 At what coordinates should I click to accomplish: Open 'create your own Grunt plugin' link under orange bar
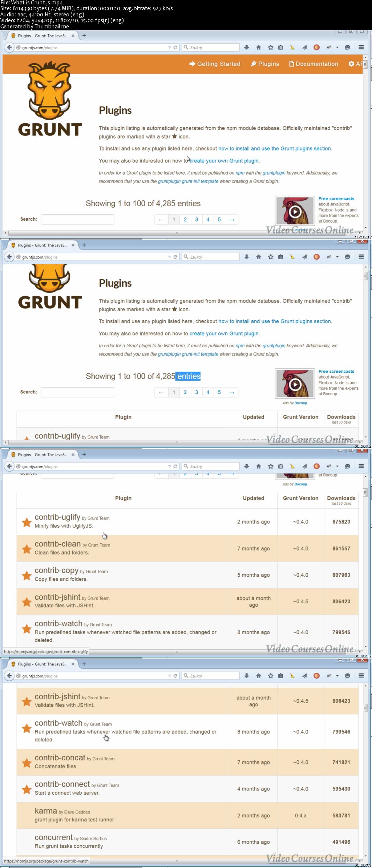click(224, 161)
